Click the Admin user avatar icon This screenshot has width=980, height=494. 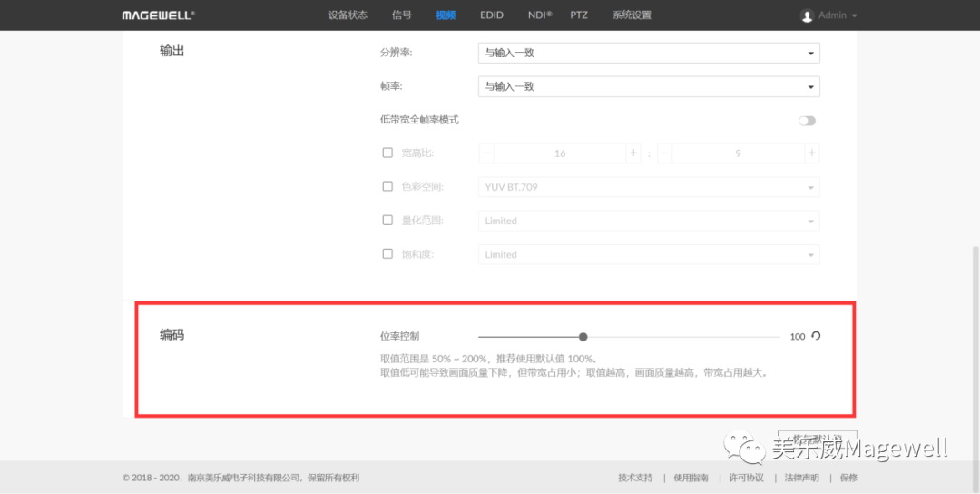coord(807,15)
